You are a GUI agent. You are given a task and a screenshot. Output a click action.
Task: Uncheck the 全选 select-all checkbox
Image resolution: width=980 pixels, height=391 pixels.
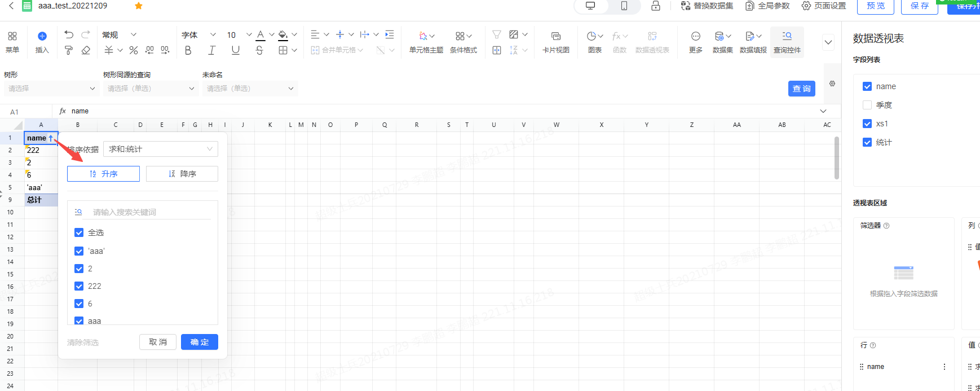[x=79, y=232]
